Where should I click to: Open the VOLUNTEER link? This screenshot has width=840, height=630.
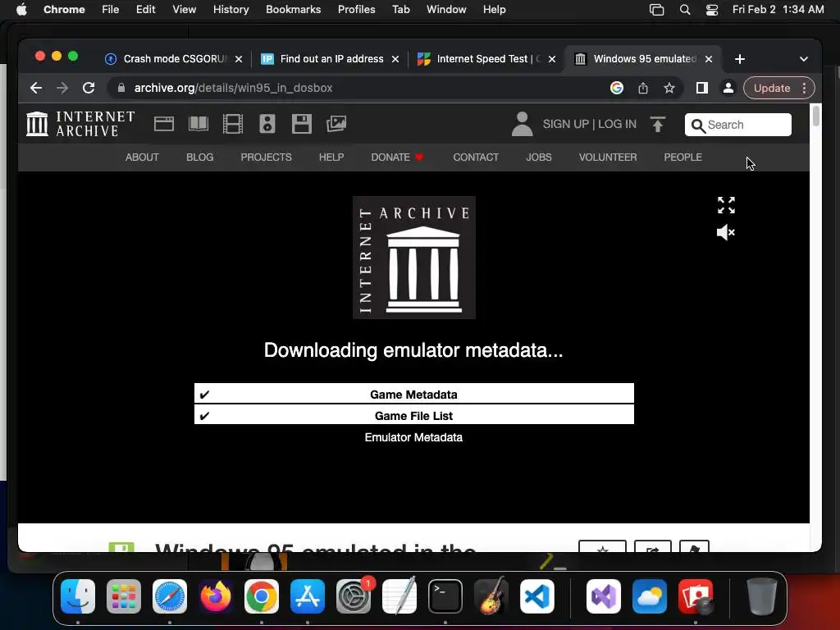tap(608, 157)
